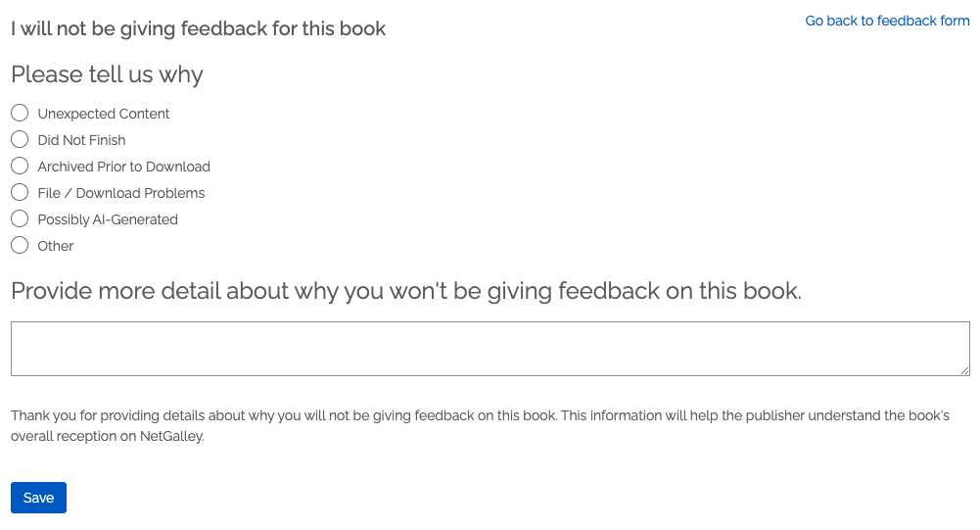Click the 'I will not be giving feedback' title

198,28
